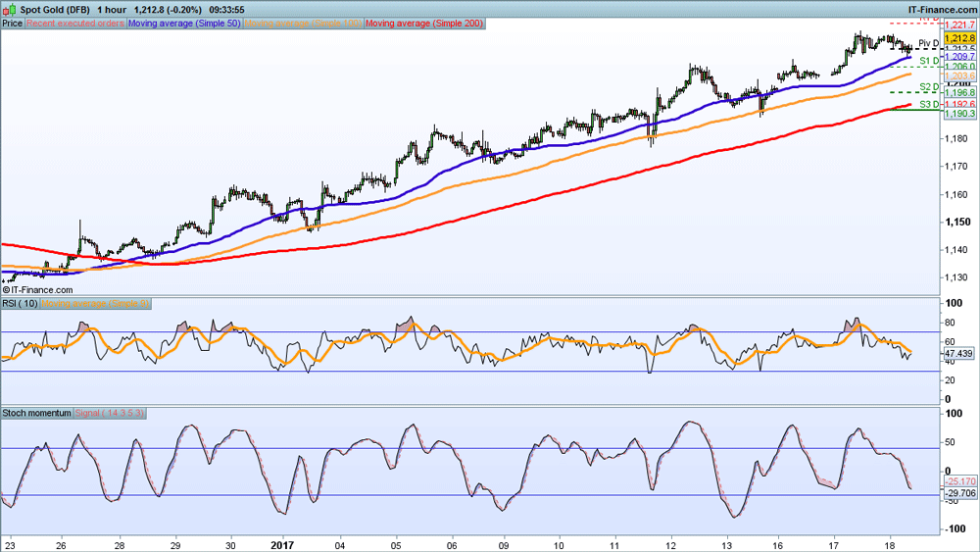
Task: Open the IT-Finance.com link in top right
Action: coord(942,10)
